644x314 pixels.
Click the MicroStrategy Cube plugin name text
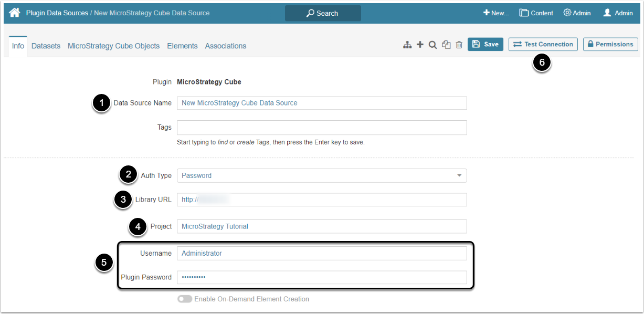[209, 81]
